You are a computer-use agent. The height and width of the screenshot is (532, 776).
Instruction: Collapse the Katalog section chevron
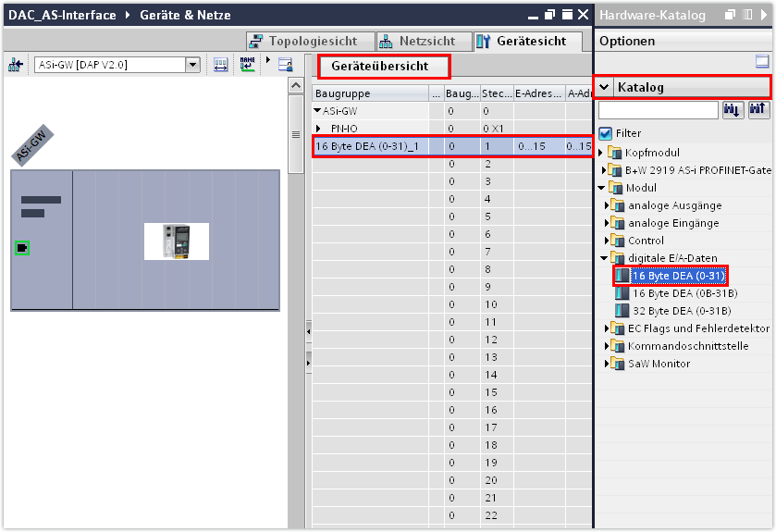pos(604,87)
